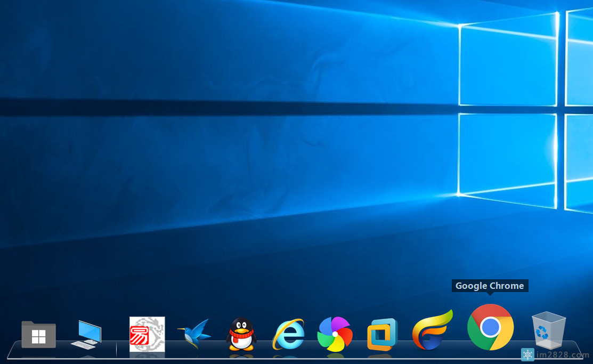Open Google Chrome from the dock
The image size is (593, 364).
point(490,327)
